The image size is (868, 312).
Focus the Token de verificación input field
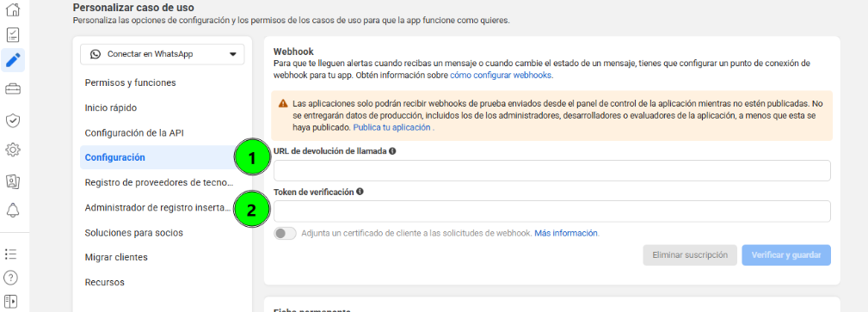(552, 211)
